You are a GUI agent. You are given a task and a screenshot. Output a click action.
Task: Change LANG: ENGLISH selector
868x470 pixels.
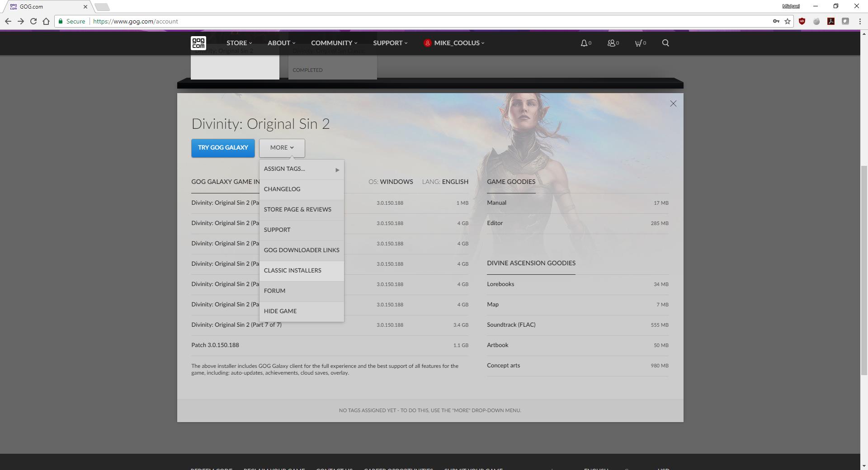pos(445,182)
